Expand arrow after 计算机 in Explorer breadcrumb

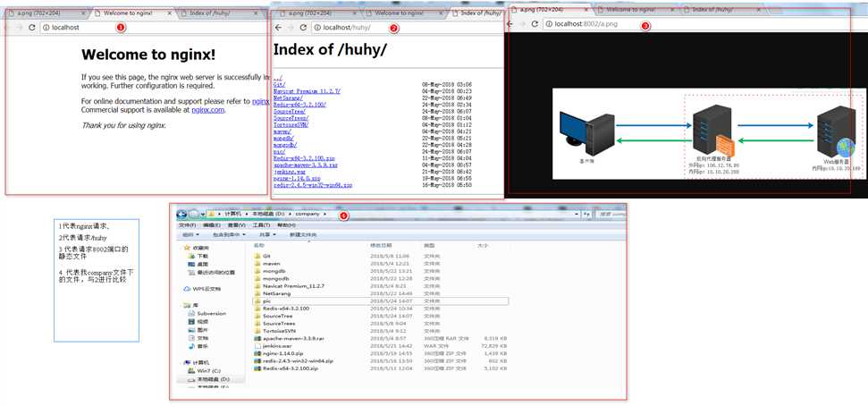click(248, 214)
